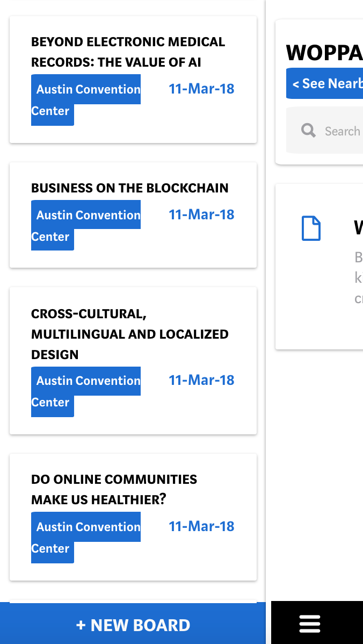Click the 11-Mar-18 date on Localized Design session
363x644 pixels.
201,380
